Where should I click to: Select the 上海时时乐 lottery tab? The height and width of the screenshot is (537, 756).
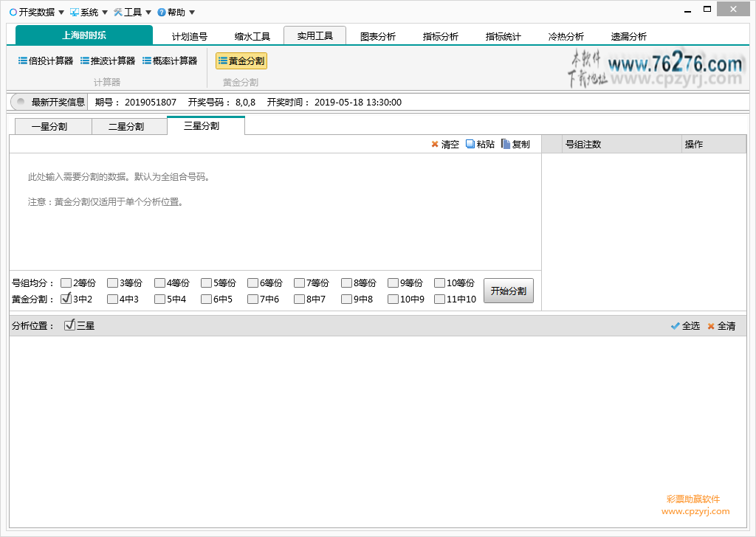pyautogui.click(x=84, y=35)
